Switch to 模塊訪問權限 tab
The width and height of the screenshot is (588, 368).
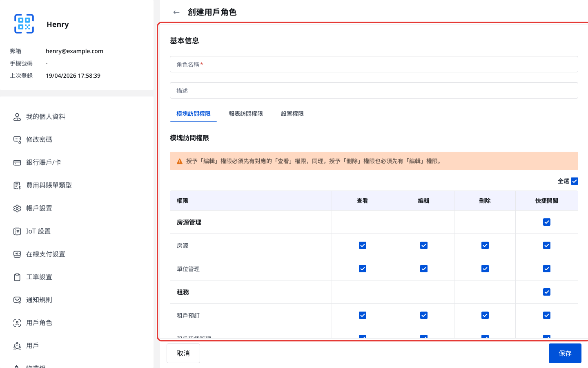tap(194, 114)
